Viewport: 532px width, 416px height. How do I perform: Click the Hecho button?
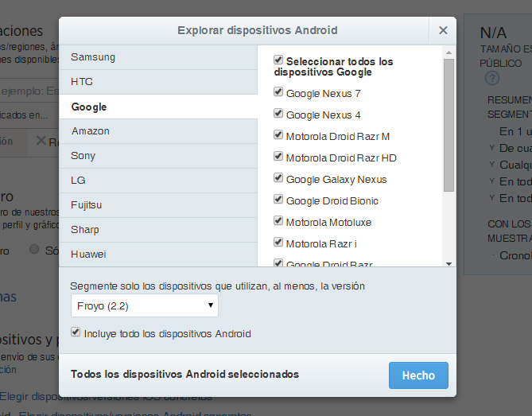pos(418,375)
